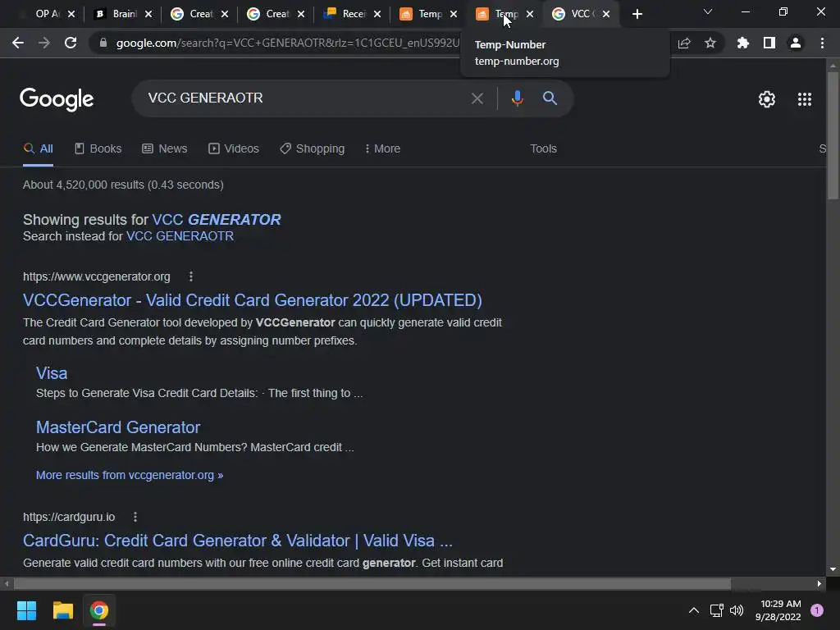
Task: Open Windows Start menu
Action: (x=26, y=610)
